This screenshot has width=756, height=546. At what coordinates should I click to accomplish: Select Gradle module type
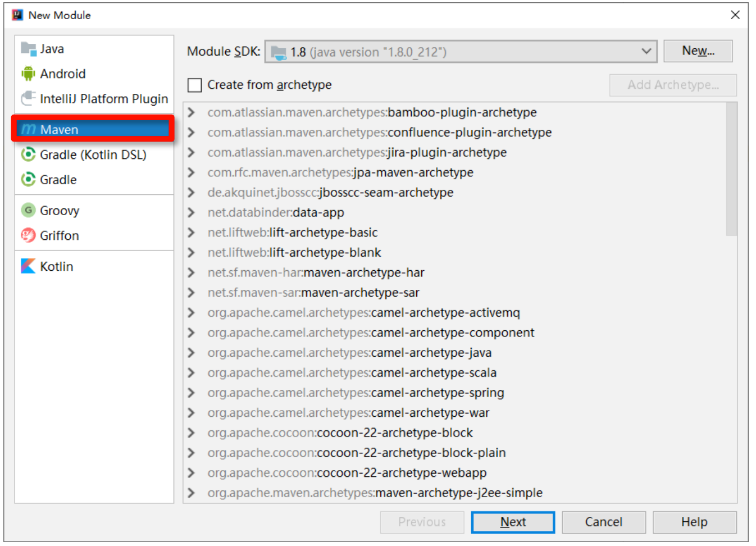pyautogui.click(x=94, y=179)
